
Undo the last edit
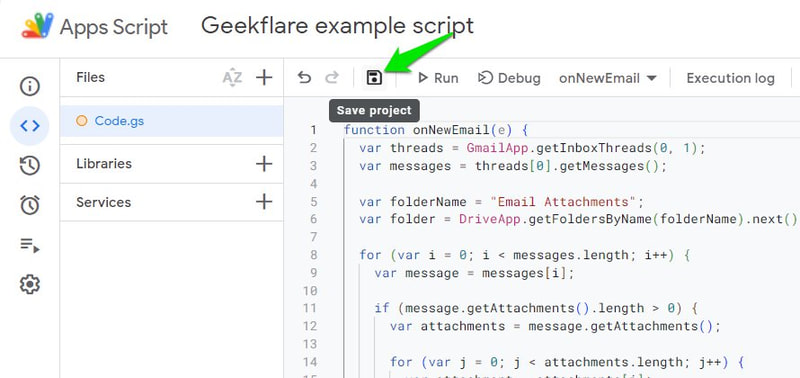[x=304, y=78]
